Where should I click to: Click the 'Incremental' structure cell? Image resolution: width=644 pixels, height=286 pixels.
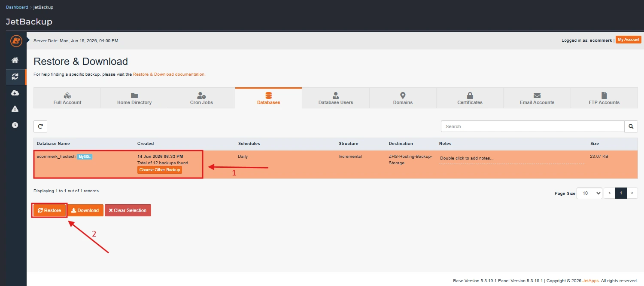click(350, 157)
